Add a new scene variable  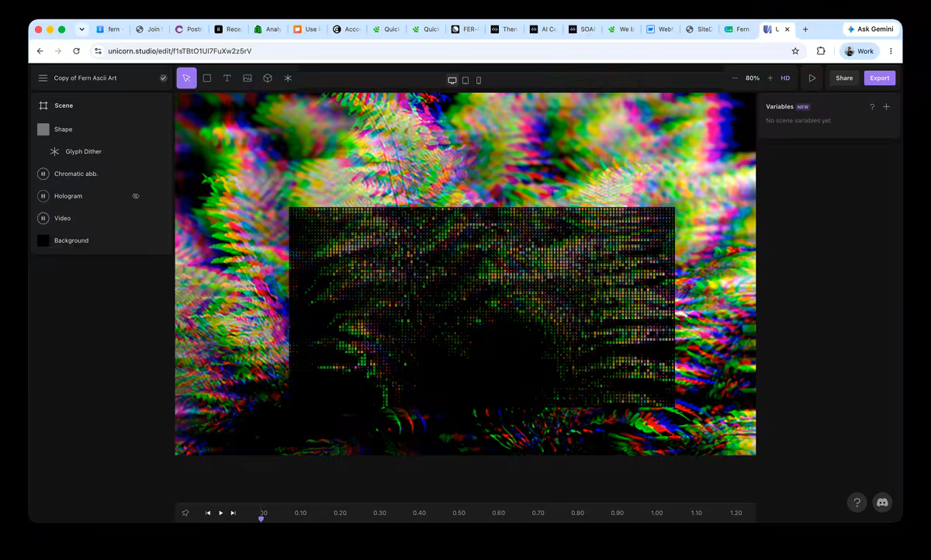point(887,107)
